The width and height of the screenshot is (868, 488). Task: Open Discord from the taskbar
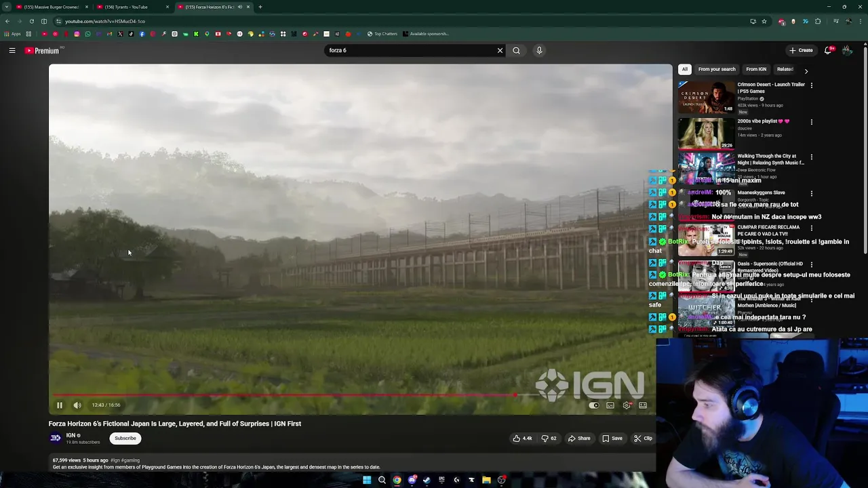click(412, 480)
